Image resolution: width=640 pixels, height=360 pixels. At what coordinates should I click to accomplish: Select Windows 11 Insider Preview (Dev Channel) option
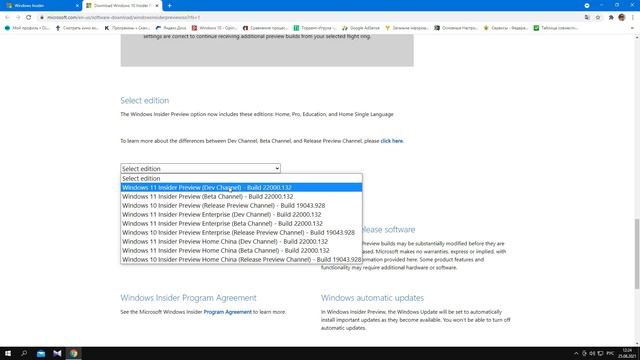tap(241, 187)
